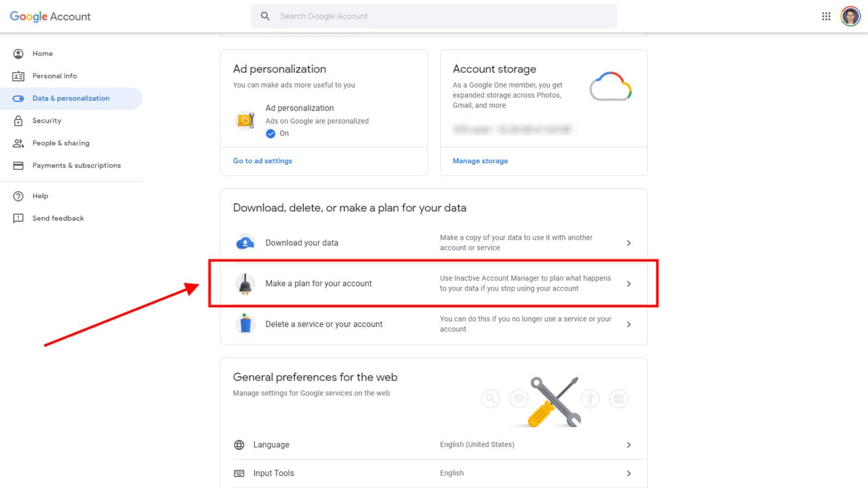Click the Account storage cloud icon

click(x=611, y=86)
